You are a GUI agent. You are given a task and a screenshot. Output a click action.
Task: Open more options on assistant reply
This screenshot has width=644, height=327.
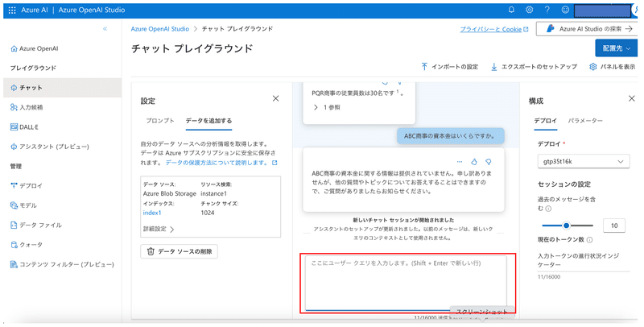point(460,162)
